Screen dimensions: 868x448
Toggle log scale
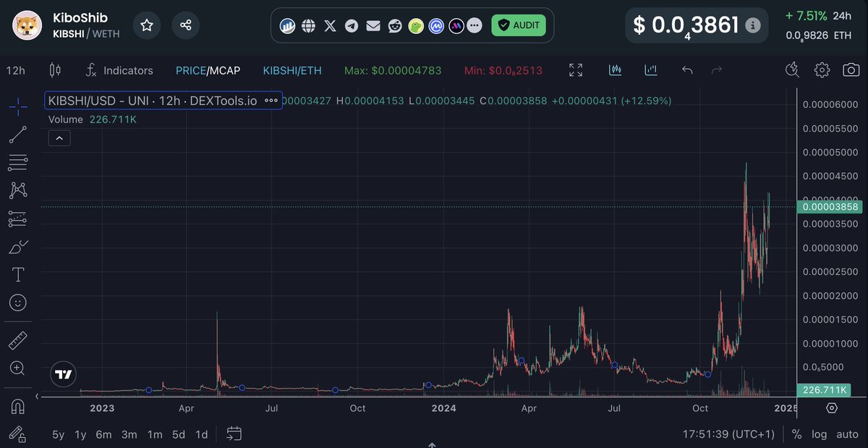(x=819, y=434)
